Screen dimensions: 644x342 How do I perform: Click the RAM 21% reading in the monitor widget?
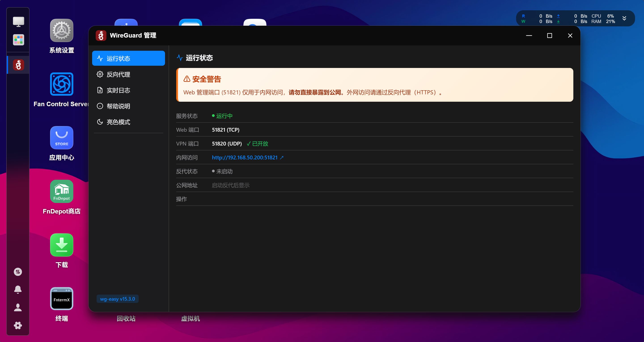pyautogui.click(x=603, y=21)
